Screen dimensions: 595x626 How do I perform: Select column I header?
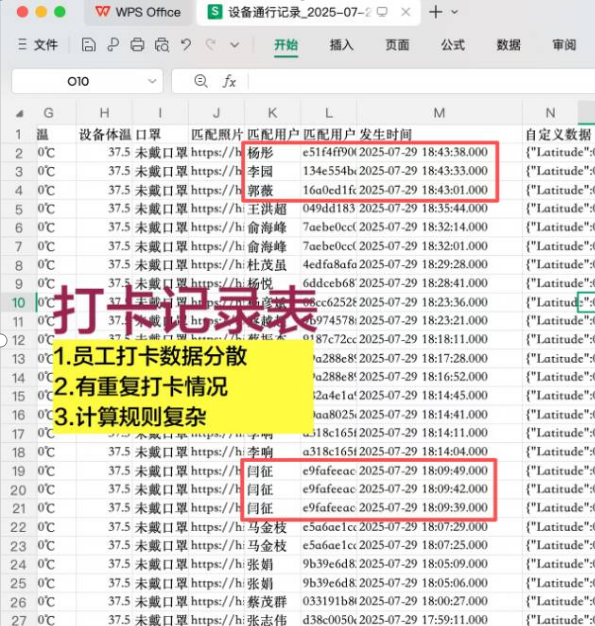pyautogui.click(x=160, y=113)
